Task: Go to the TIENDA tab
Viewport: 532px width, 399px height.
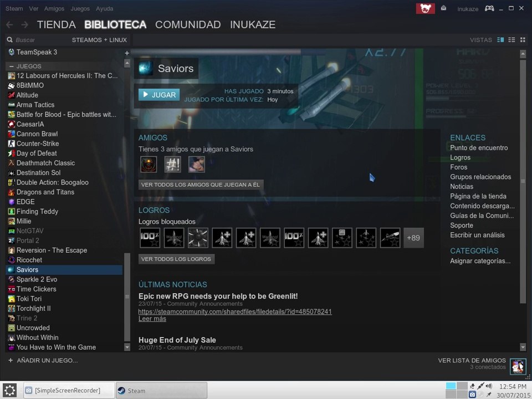Action: pos(57,24)
